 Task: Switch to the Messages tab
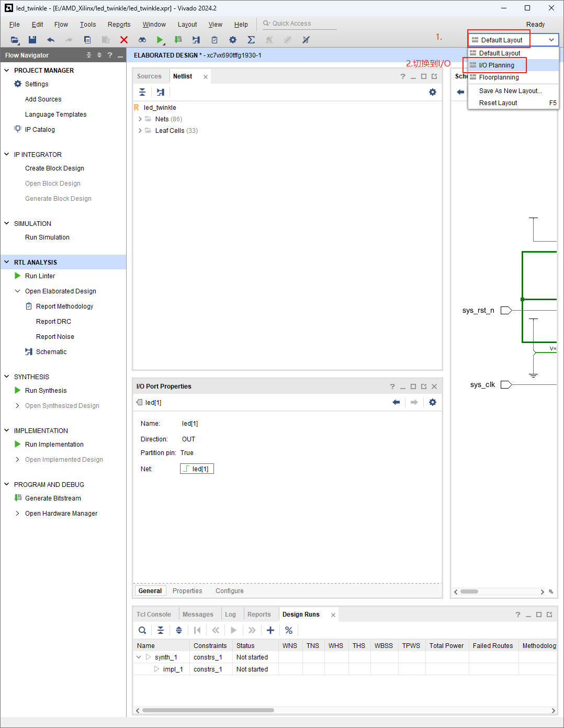click(x=198, y=615)
